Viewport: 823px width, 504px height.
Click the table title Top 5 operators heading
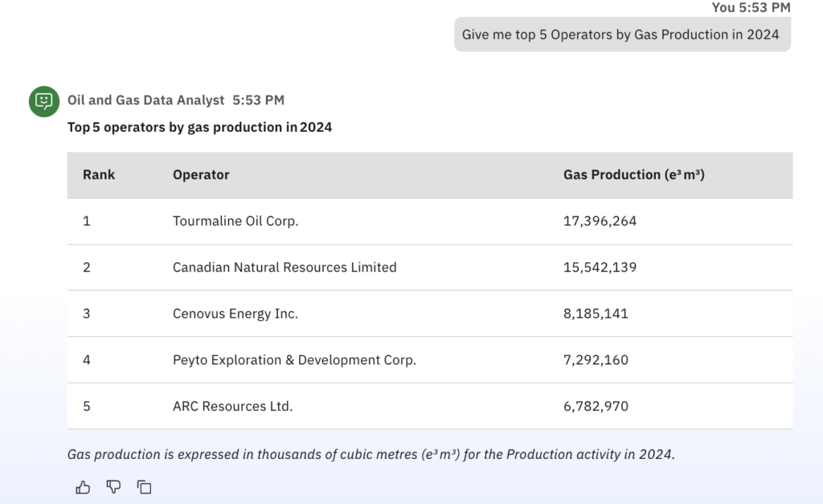tap(199, 127)
